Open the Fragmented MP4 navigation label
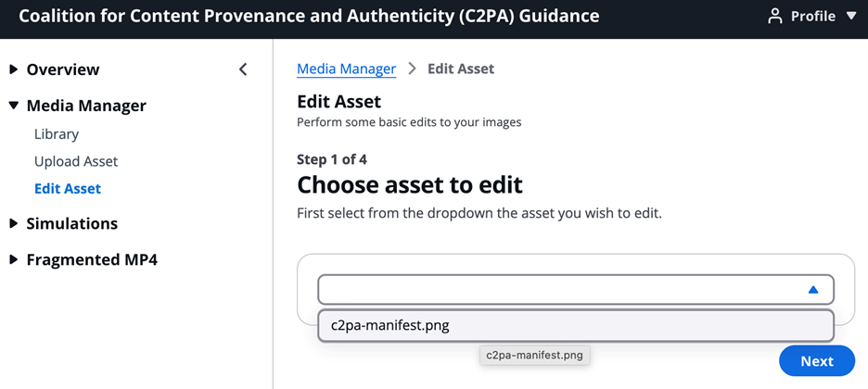Viewport: 868px width, 389px height. (x=92, y=260)
